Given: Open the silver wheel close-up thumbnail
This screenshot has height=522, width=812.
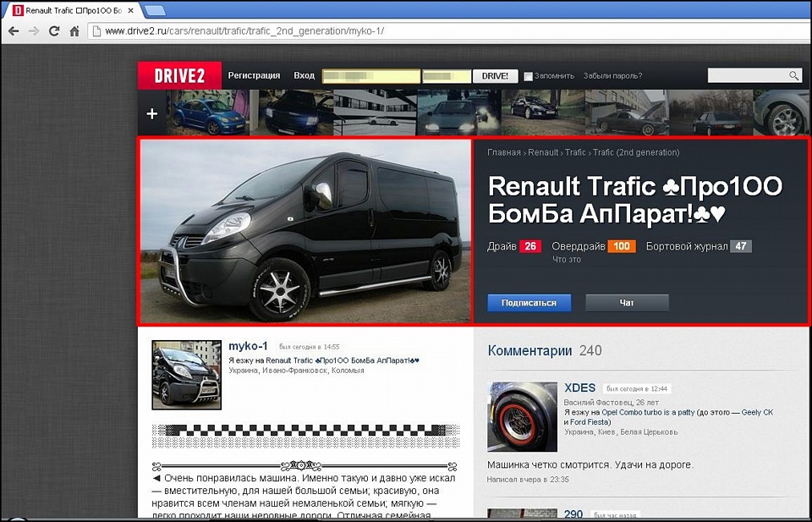Looking at the screenshot, I should [x=782, y=113].
